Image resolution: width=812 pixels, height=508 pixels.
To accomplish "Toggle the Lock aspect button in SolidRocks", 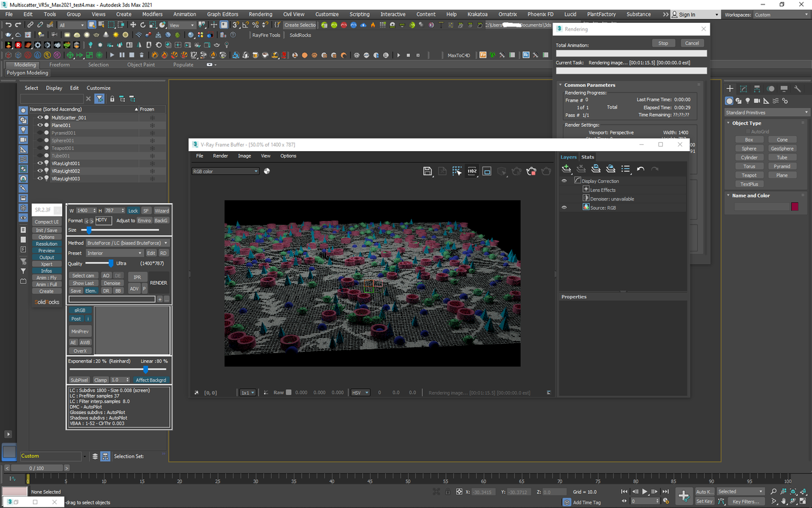I will tap(133, 210).
